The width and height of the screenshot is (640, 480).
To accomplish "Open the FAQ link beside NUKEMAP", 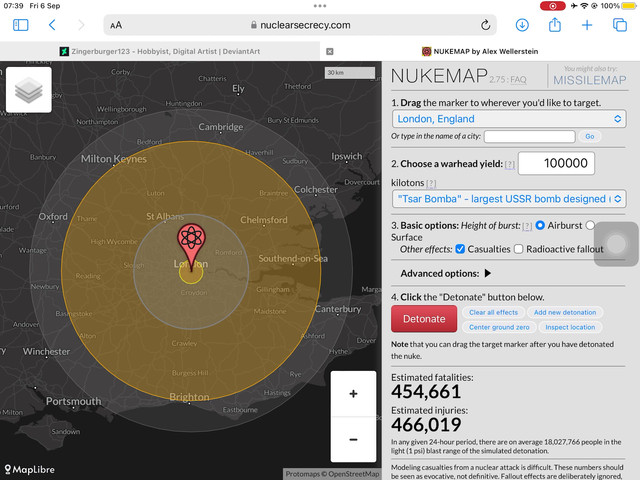I will coord(518,80).
